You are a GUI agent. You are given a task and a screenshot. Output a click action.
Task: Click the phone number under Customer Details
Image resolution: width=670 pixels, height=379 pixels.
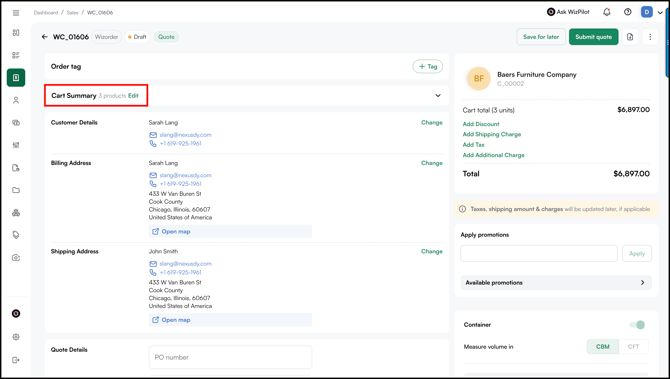[x=180, y=144]
